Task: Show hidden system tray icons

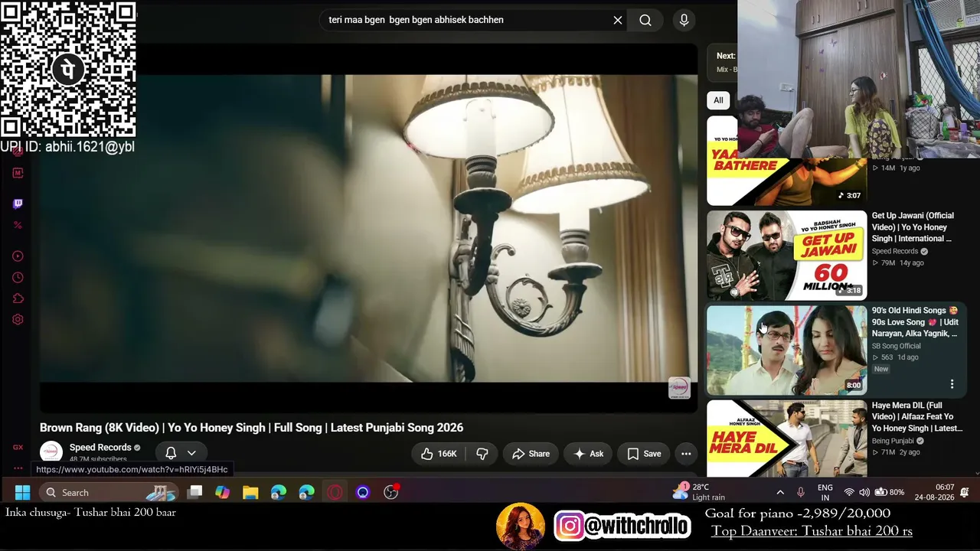Action: (780, 492)
